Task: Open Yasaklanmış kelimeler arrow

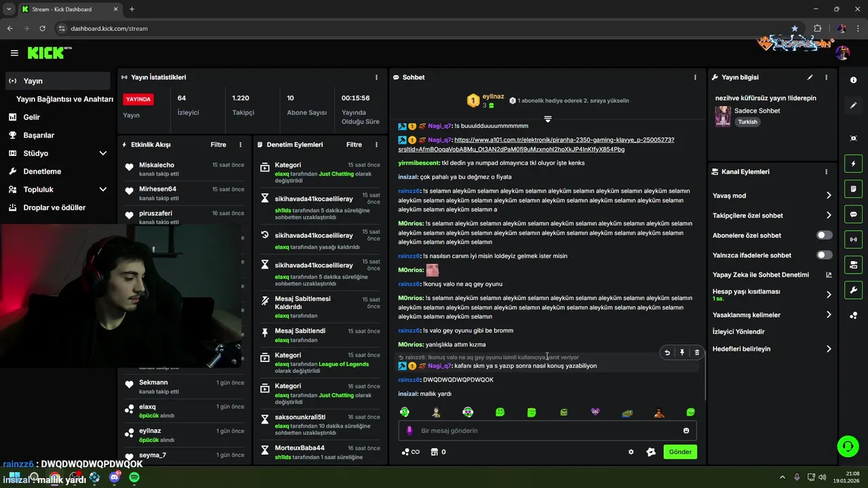Action: pyautogui.click(x=829, y=314)
